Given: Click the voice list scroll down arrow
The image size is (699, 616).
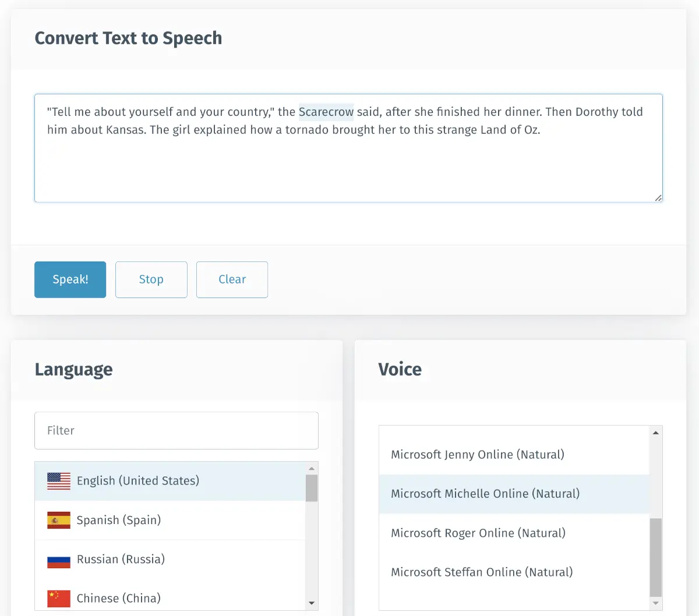Looking at the screenshot, I should pos(656,603).
